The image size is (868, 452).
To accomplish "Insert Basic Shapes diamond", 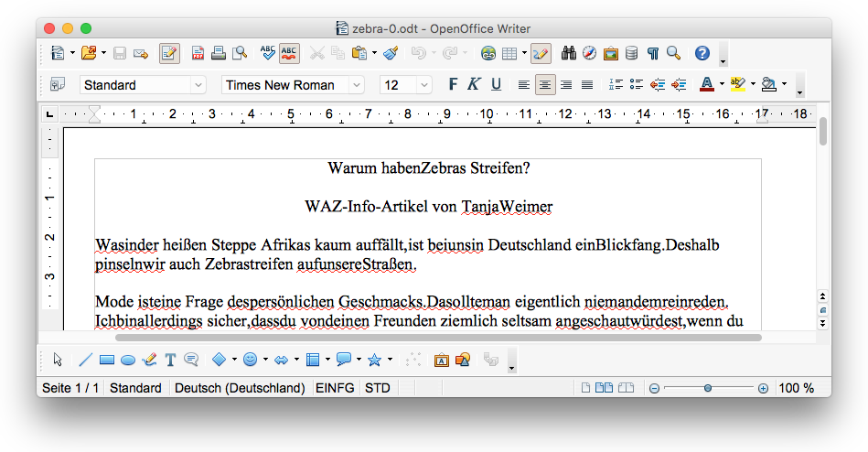I will point(220,361).
